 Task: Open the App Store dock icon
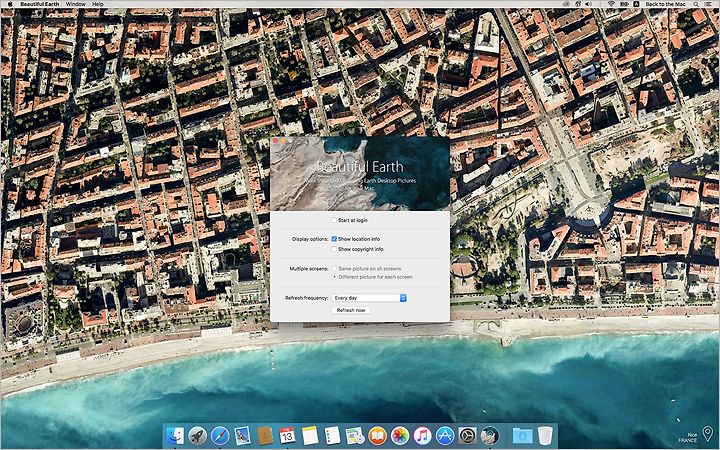(x=445, y=435)
